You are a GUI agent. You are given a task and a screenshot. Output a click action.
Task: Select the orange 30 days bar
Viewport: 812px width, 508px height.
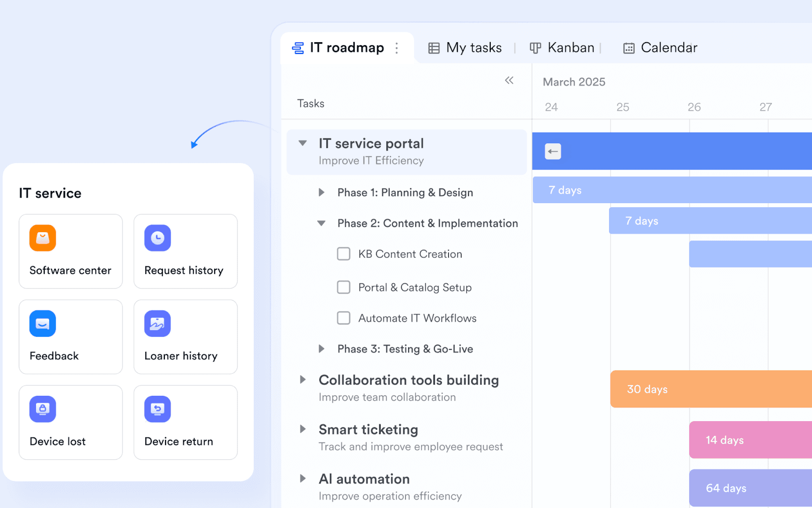click(711, 389)
